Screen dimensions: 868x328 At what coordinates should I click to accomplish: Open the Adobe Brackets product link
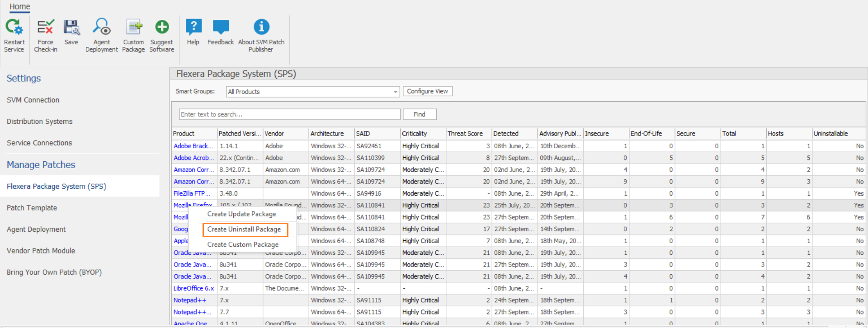click(x=193, y=146)
